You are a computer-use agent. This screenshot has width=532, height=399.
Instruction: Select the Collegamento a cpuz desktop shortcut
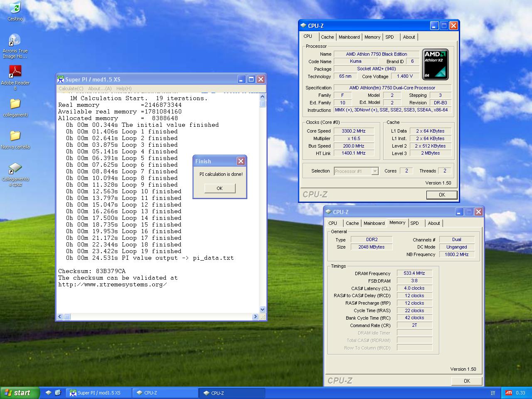coord(15,175)
